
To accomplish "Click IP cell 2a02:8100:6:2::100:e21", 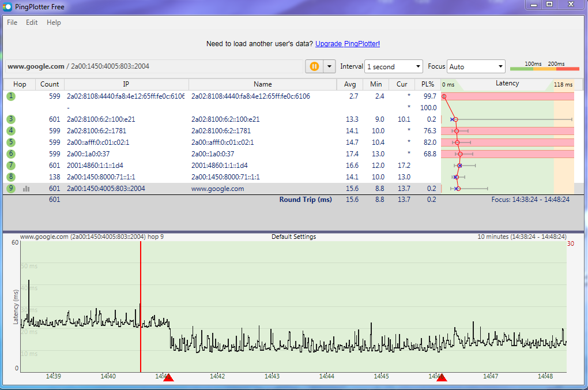I will click(x=101, y=119).
